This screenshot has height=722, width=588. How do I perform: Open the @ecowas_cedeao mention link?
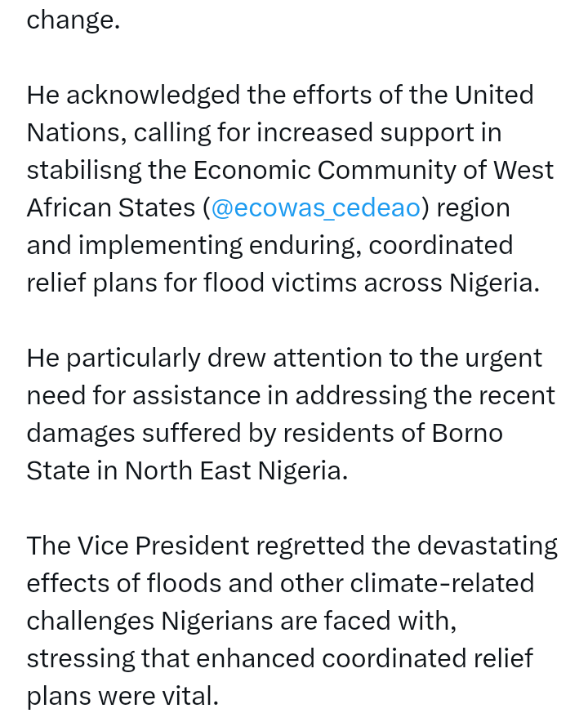[315, 208]
